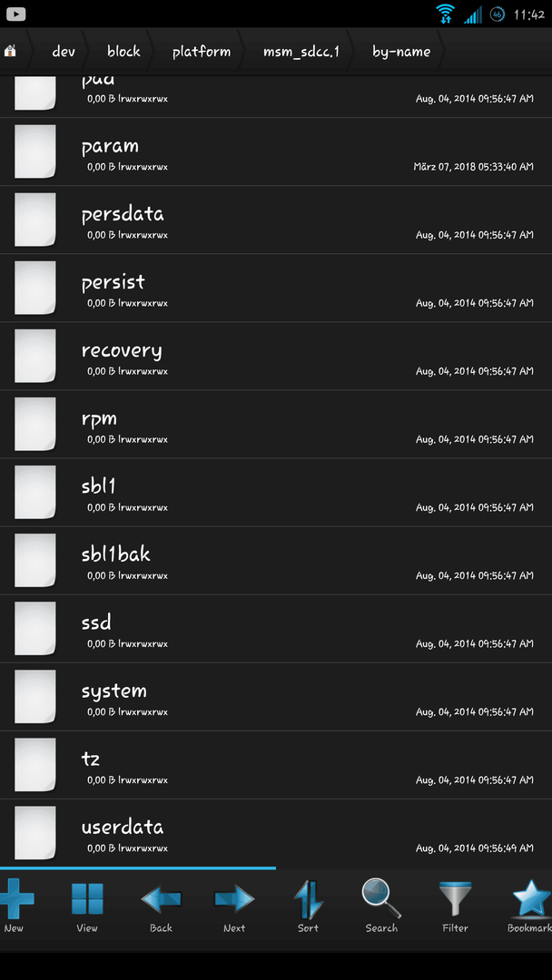Open the Sort options icon
The height and width of the screenshot is (980, 552).
click(x=308, y=899)
